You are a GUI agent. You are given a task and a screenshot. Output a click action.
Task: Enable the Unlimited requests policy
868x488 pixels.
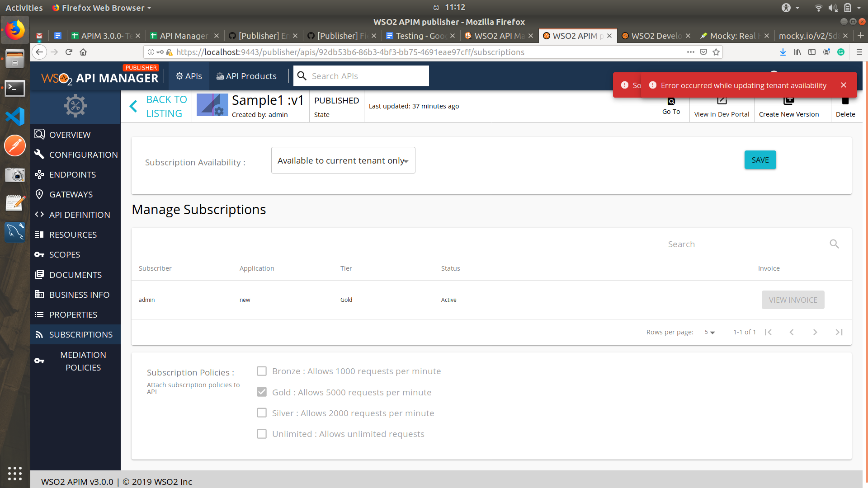262,433
